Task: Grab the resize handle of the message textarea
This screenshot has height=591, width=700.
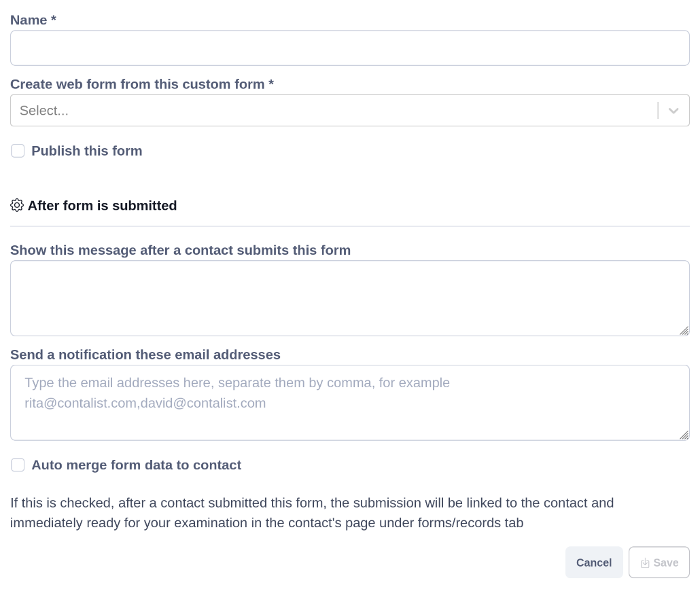Action: click(x=684, y=331)
